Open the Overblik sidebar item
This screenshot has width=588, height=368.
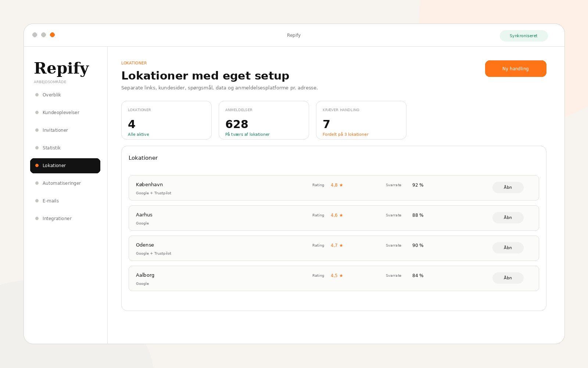(x=65, y=95)
